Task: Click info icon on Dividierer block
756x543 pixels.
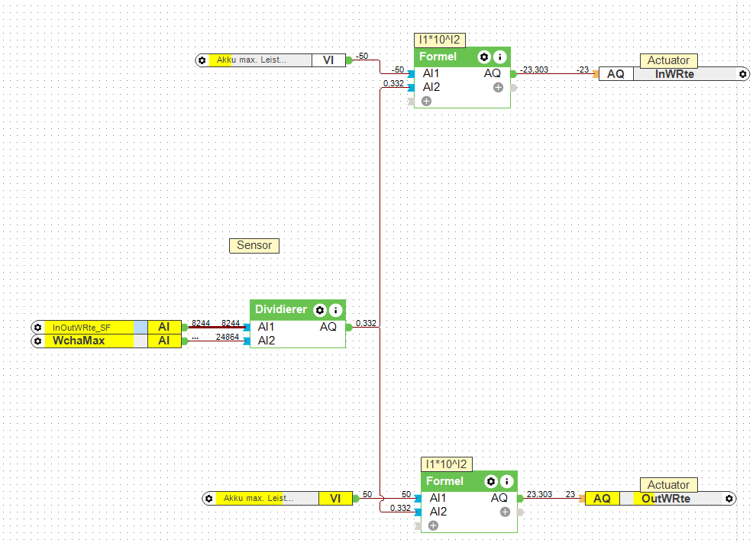Action: [x=335, y=310]
